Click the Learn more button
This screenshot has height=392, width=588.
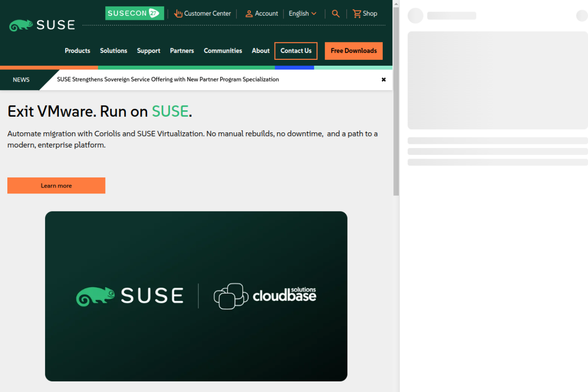(56, 186)
